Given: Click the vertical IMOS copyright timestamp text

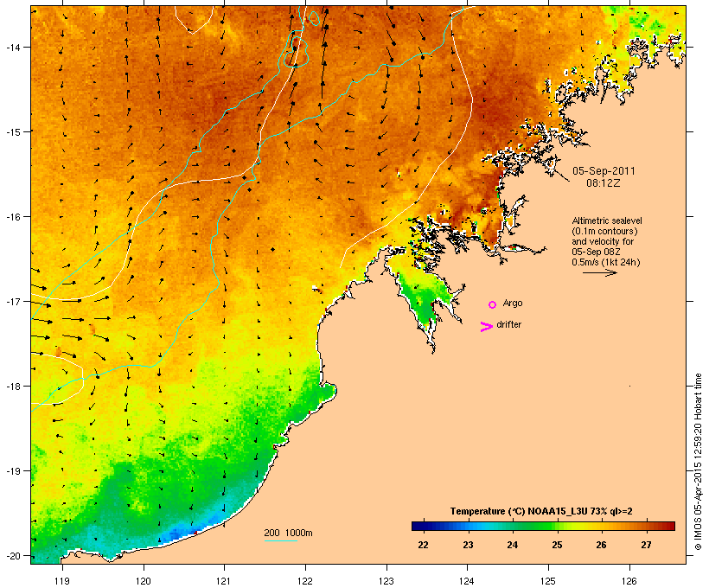Looking at the screenshot, I should (698, 462).
